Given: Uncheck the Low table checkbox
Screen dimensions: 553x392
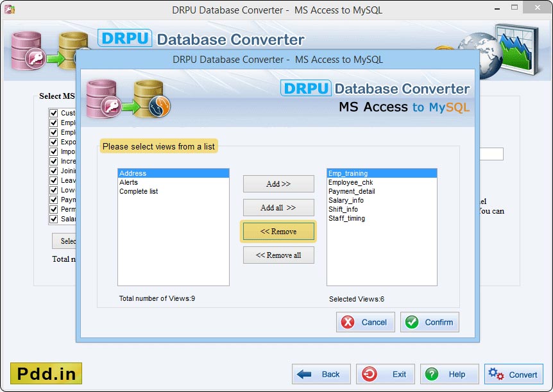Looking at the screenshot, I should pyautogui.click(x=54, y=190).
